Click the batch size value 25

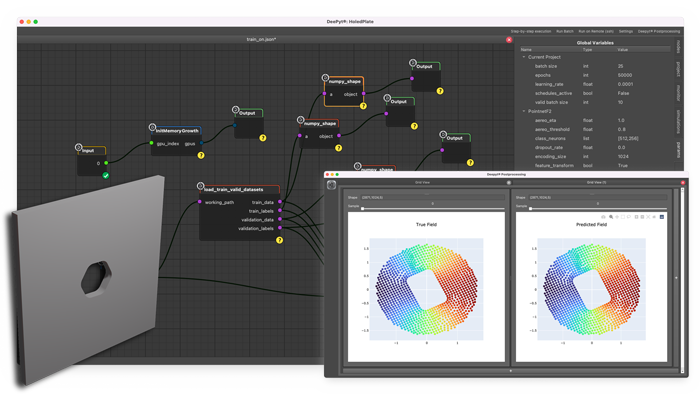point(621,66)
